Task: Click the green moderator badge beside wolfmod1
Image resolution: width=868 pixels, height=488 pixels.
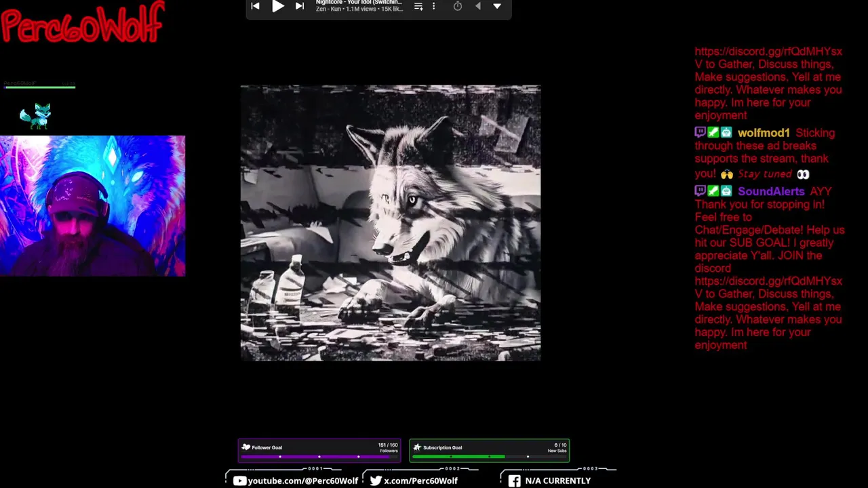Action: coord(713,133)
